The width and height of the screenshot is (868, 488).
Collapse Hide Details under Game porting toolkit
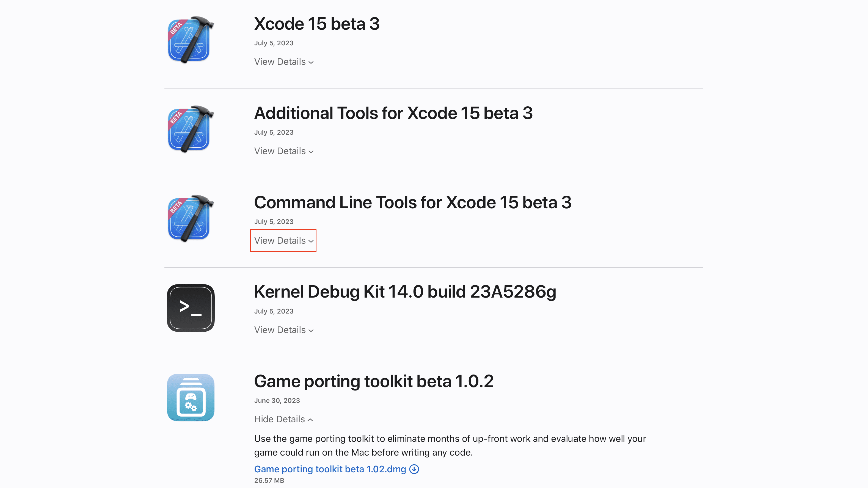[283, 419]
